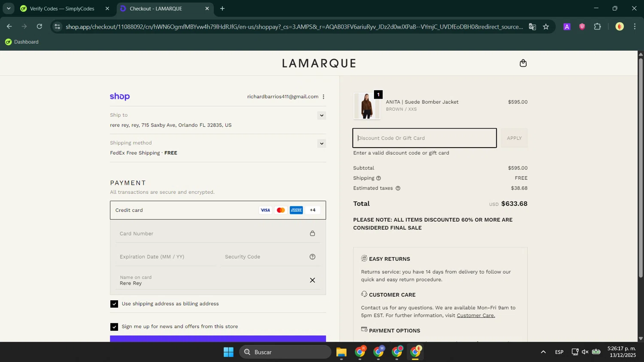Click the card number lock icon
The width and height of the screenshot is (644, 362).
(x=313, y=233)
